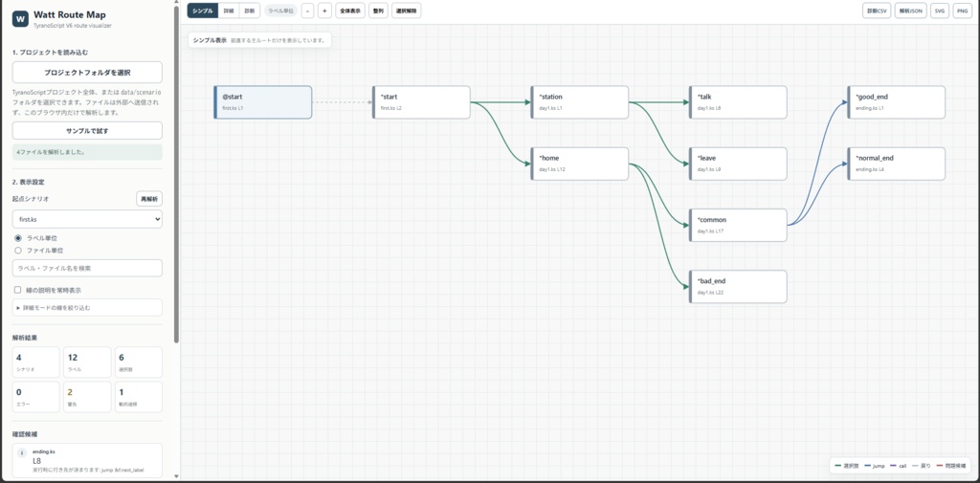
Task: Switch to the シンプル view tab
Action: 203,11
